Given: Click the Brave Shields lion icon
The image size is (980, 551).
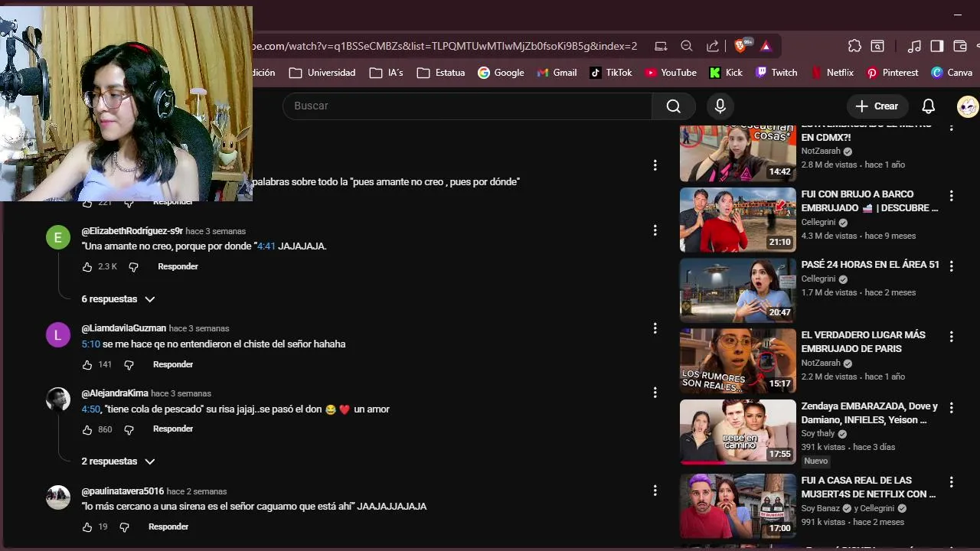Looking at the screenshot, I should (x=740, y=46).
